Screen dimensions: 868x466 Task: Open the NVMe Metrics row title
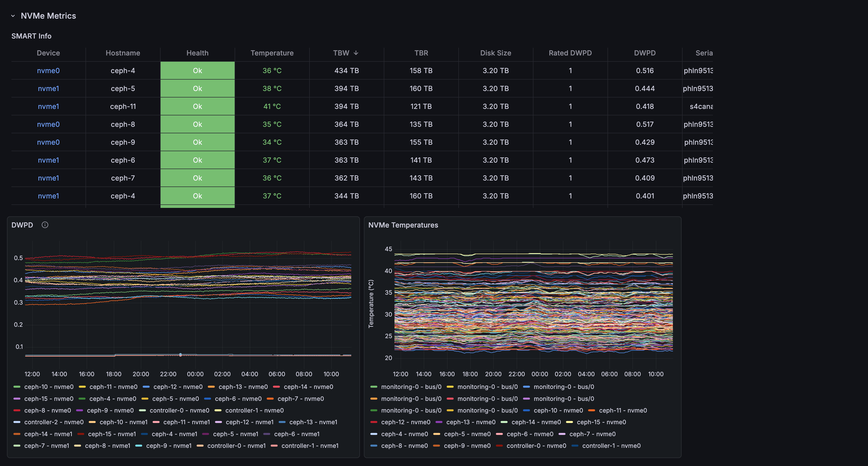point(48,16)
